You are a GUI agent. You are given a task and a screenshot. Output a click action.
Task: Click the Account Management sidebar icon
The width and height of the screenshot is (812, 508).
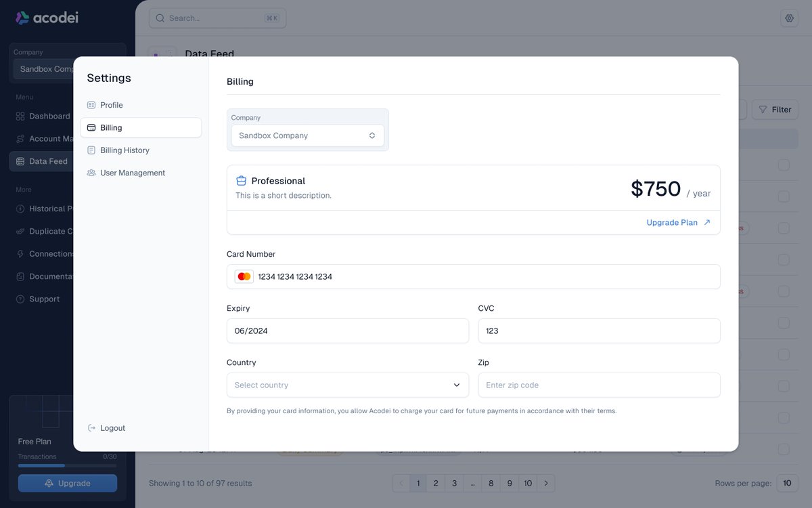[x=20, y=139]
